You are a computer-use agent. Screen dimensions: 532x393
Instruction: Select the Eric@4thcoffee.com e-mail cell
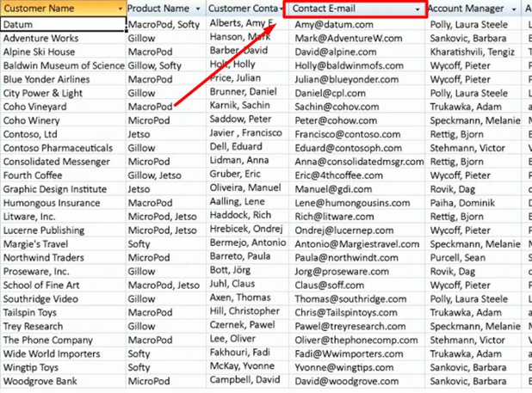pyautogui.click(x=357, y=175)
